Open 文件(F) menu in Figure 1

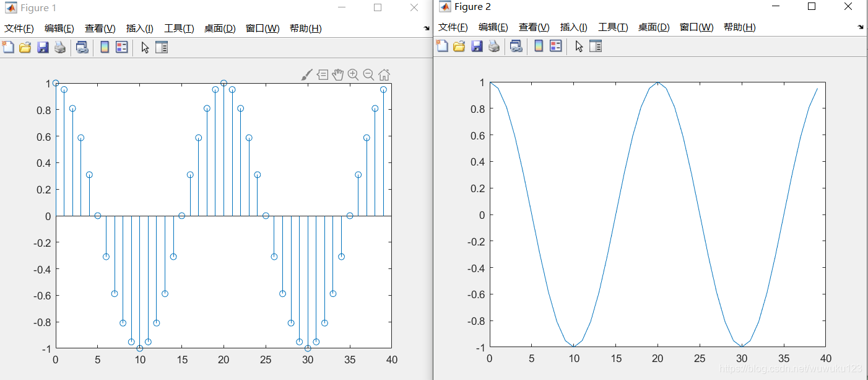pos(19,29)
